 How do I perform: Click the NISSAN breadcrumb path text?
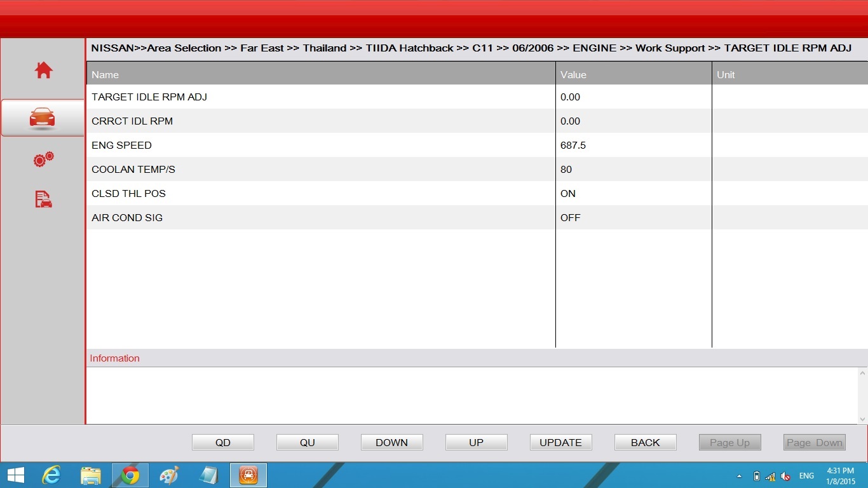pyautogui.click(x=471, y=48)
